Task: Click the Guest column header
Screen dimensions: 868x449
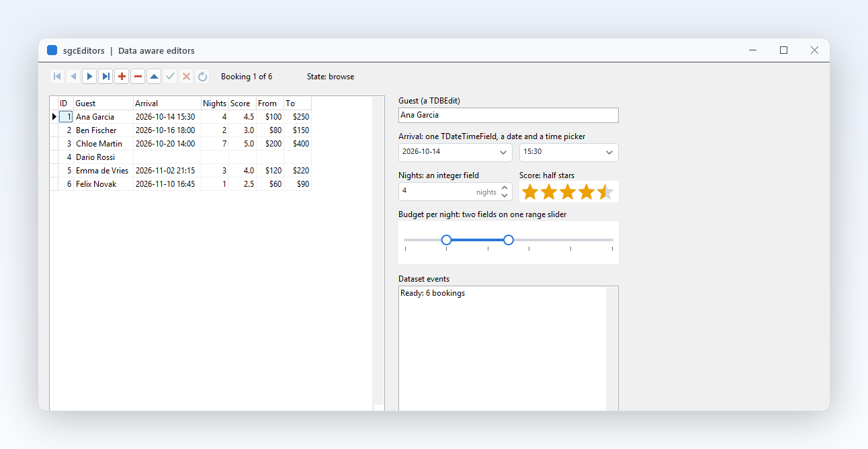Action: [x=103, y=104]
